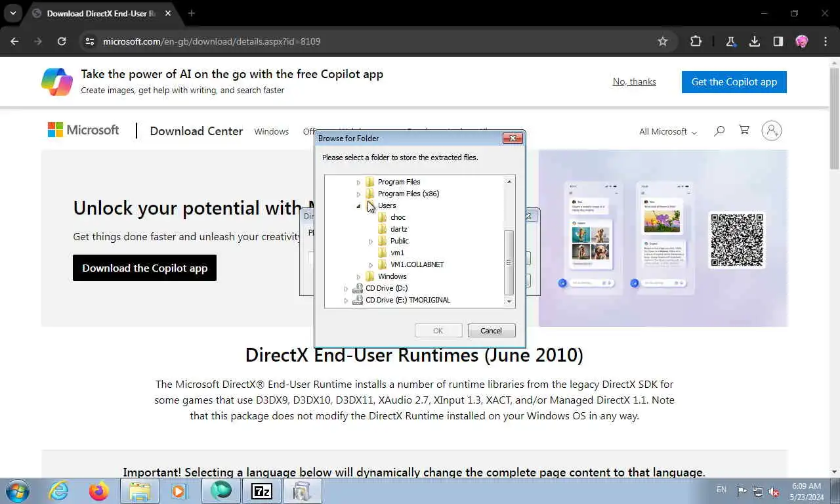The height and width of the screenshot is (504, 840).
Task: Toggle the Chrome side panel icon
Action: [x=778, y=41]
